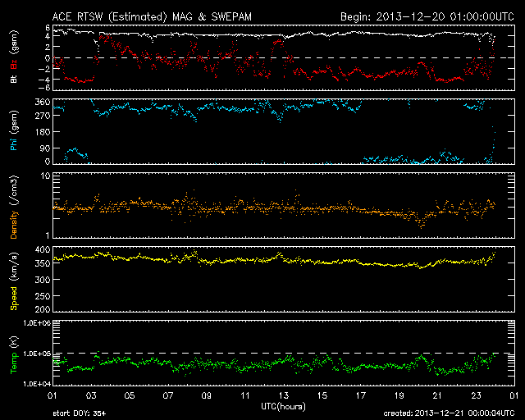
Task: Click the 1.0E+04 temperature tick label
Action: pyautogui.click(x=37, y=384)
